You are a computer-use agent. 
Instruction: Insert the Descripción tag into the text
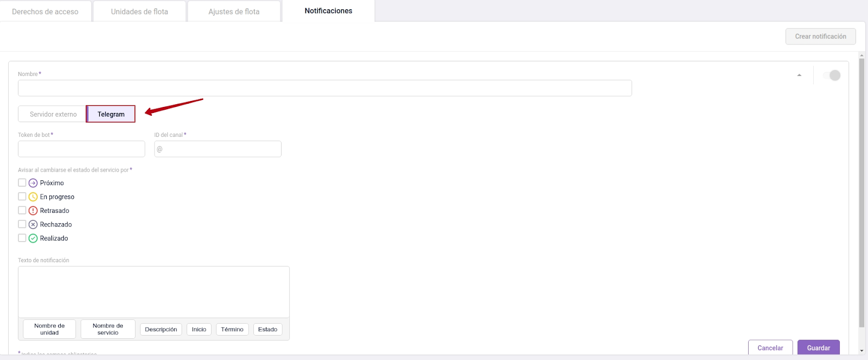click(x=161, y=330)
